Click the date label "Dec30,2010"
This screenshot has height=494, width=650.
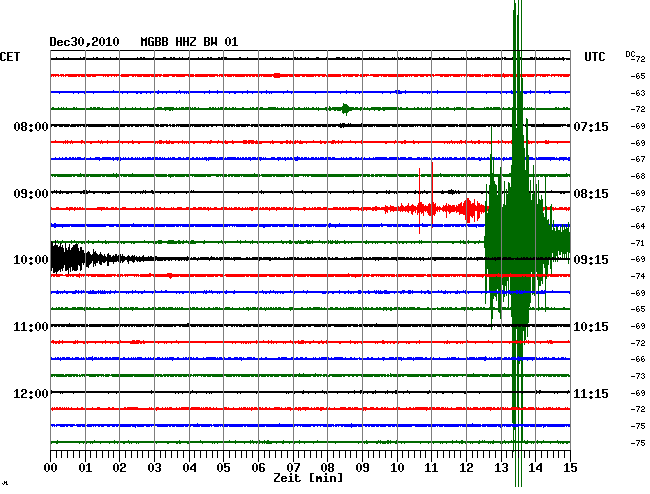pos(84,42)
